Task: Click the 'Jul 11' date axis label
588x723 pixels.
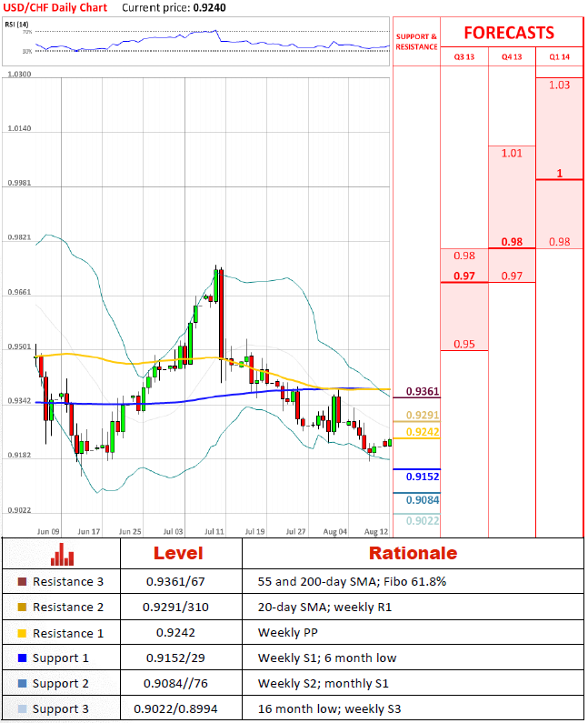Action: pos(214,531)
